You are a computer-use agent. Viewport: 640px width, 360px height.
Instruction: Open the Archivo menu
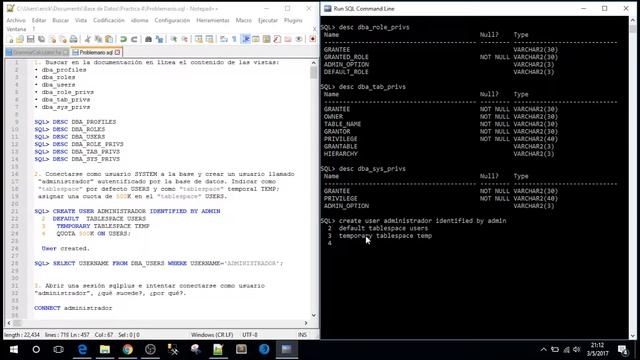pos(16,20)
